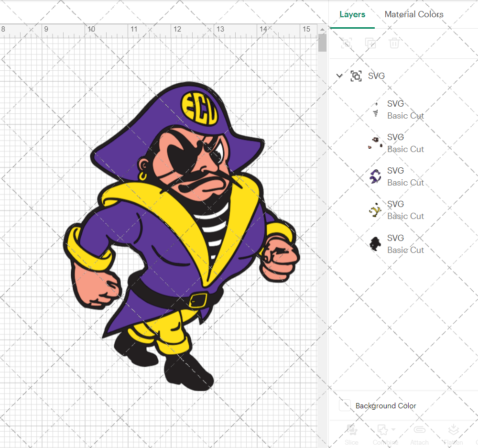478x448 pixels.
Task: Click the SVG group icon
Action: coord(356,76)
